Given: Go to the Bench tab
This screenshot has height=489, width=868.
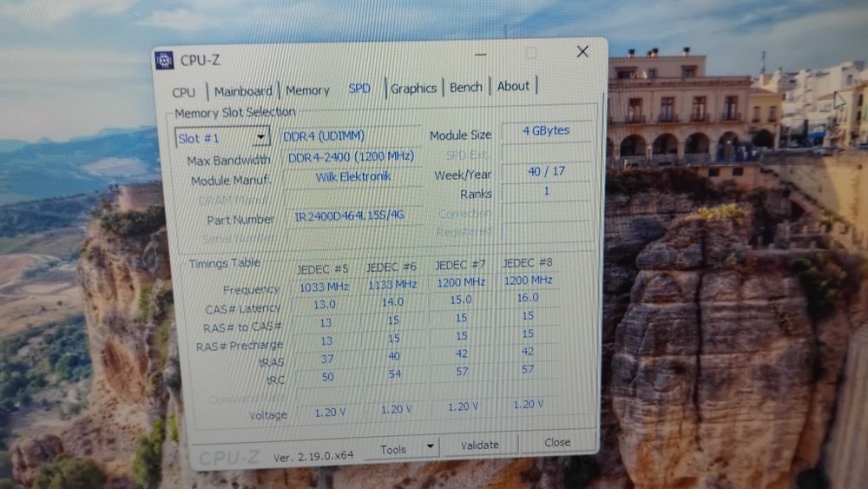Looking at the screenshot, I should click(x=465, y=87).
